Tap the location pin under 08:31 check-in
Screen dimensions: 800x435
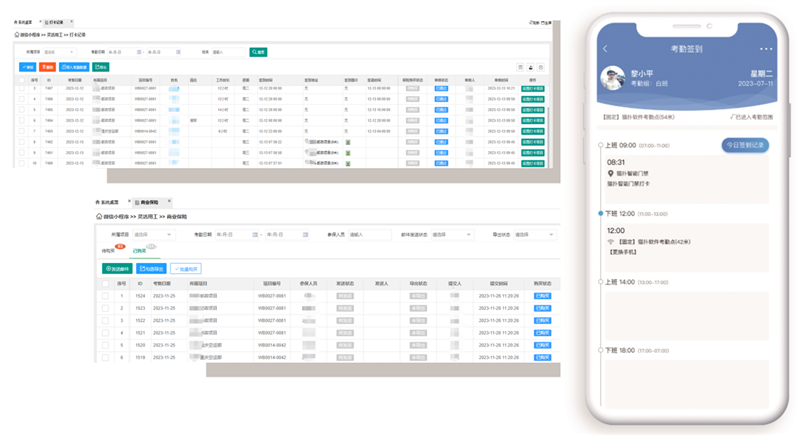(x=610, y=173)
